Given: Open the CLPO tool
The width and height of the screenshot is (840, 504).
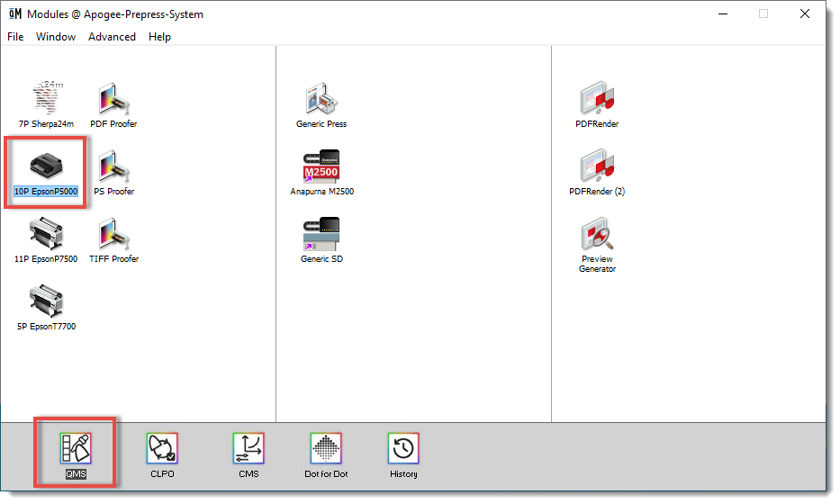Looking at the screenshot, I should pyautogui.click(x=162, y=449).
